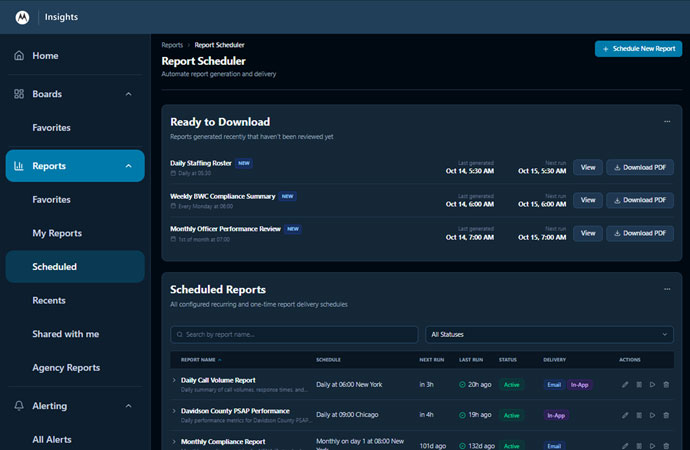
Task: Click the Status column header
Action: pos(508,359)
